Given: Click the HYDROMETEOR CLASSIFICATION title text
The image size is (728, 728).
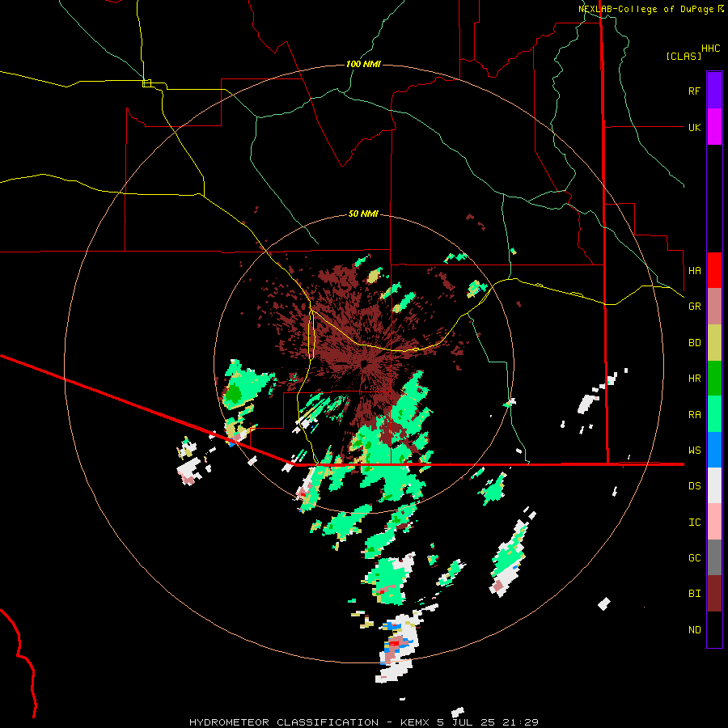Looking at the screenshot, I should coord(284,722).
